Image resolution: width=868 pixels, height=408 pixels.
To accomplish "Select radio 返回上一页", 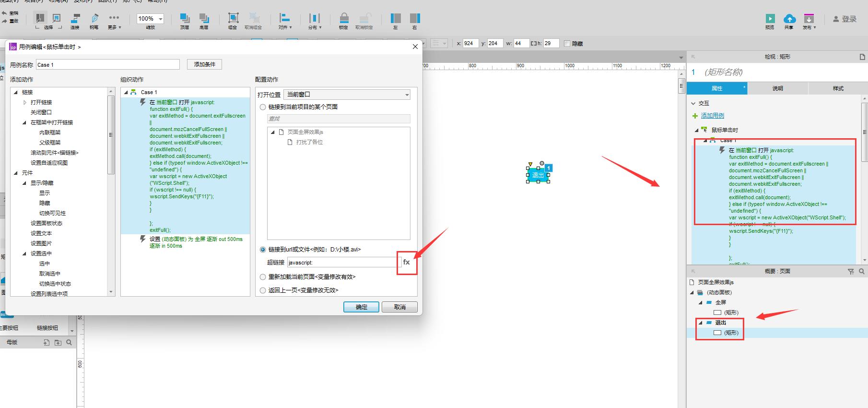I will coord(263,290).
